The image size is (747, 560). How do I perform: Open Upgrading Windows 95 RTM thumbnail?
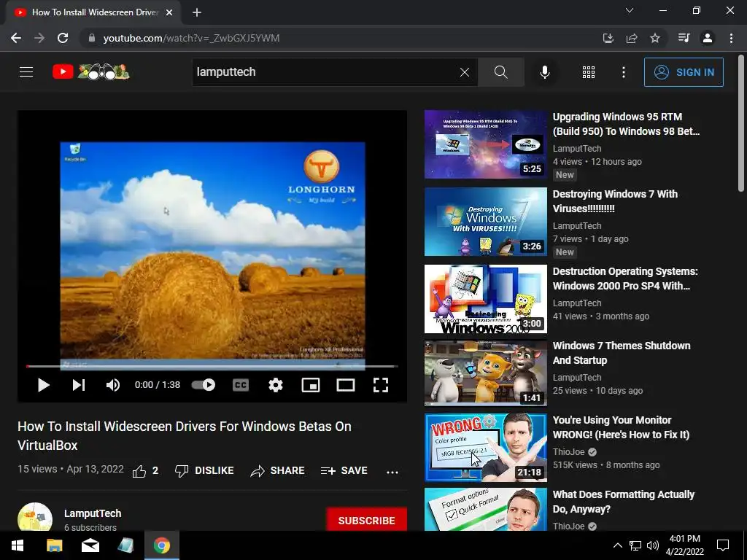pos(485,144)
